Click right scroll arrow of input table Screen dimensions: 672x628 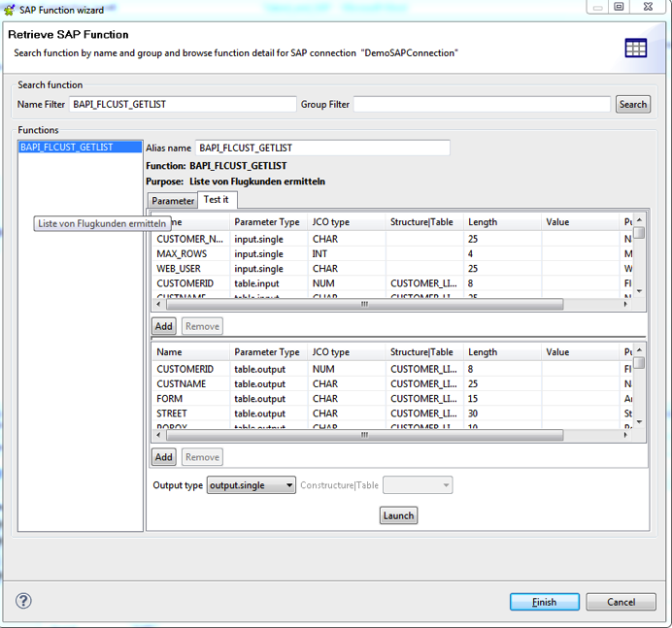[x=625, y=304]
